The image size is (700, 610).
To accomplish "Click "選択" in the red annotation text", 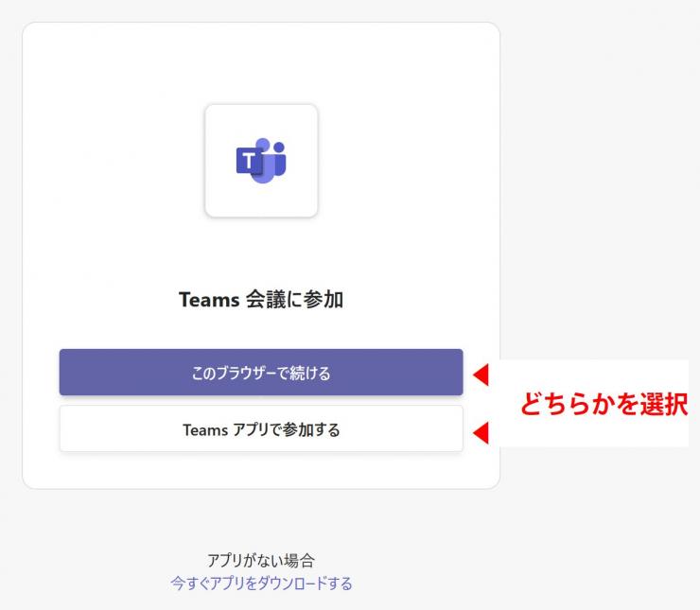I will coord(661,404).
